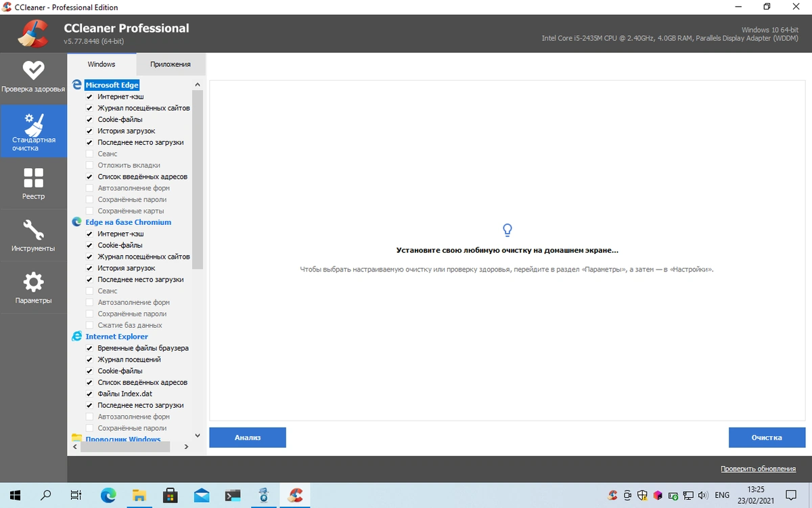The height and width of the screenshot is (508, 812).
Task: Open the Windows Start menu
Action: [x=16, y=495]
